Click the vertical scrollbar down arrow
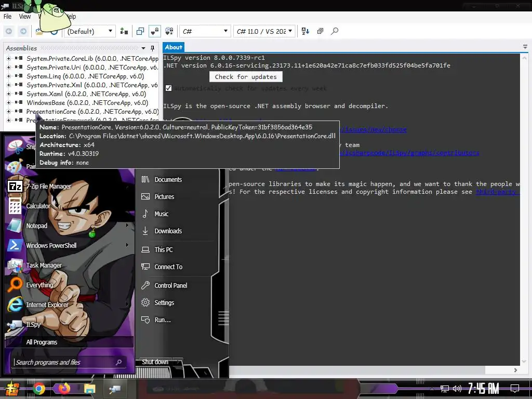 524,361
